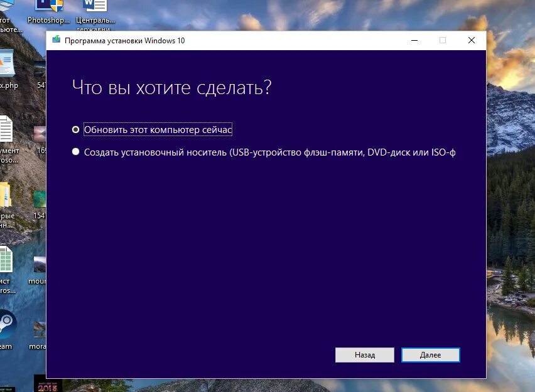Screen dimensions: 535x392
Task: Select the 'mou' image thumbnail on desktop
Action: tap(40, 265)
